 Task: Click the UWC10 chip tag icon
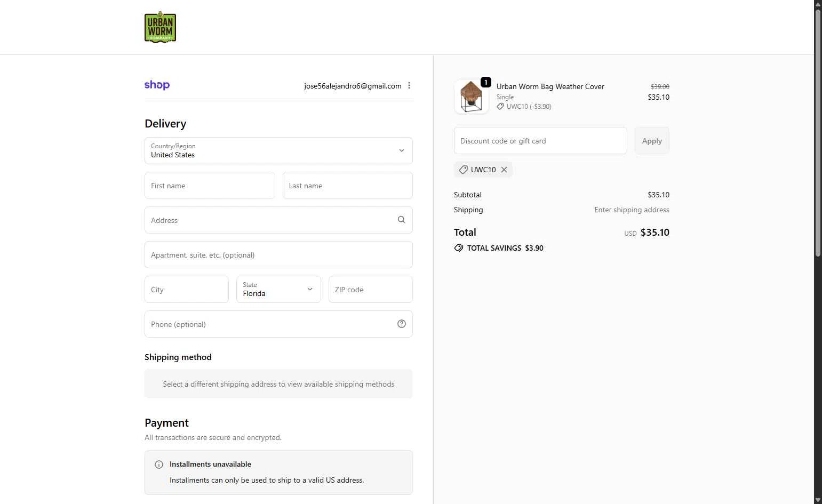pos(464,170)
